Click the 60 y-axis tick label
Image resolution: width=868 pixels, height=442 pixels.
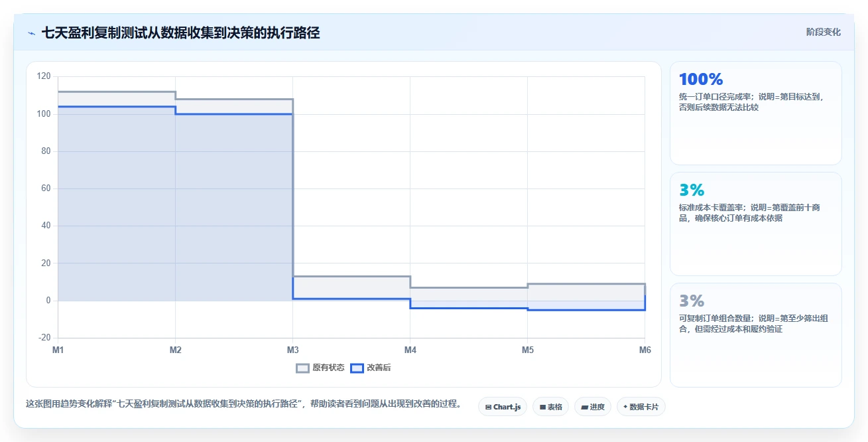46,188
